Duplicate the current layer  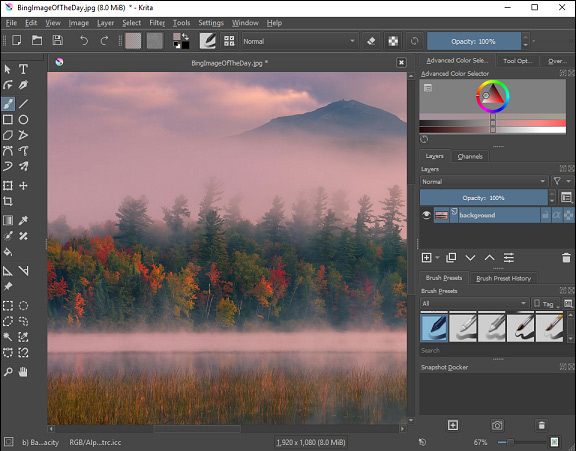pos(451,258)
